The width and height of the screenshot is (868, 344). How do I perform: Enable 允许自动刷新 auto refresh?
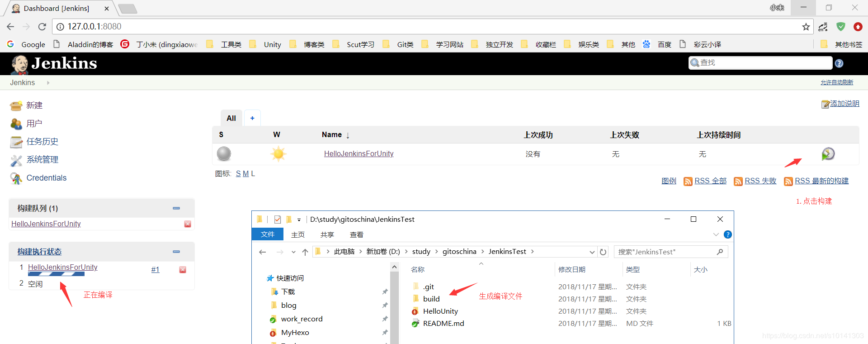pos(836,82)
